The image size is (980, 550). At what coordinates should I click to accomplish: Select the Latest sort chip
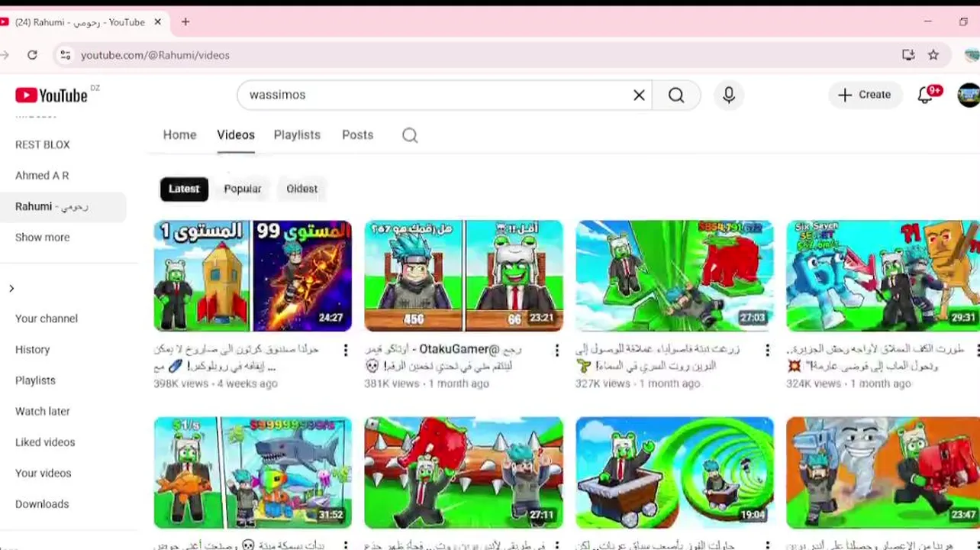click(x=184, y=189)
